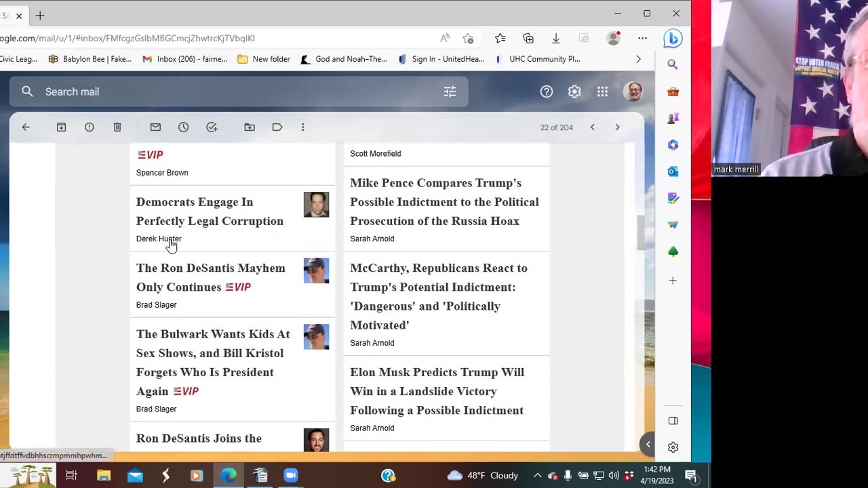Open Edge Collections
The width and height of the screenshot is (868, 488).
tap(528, 38)
